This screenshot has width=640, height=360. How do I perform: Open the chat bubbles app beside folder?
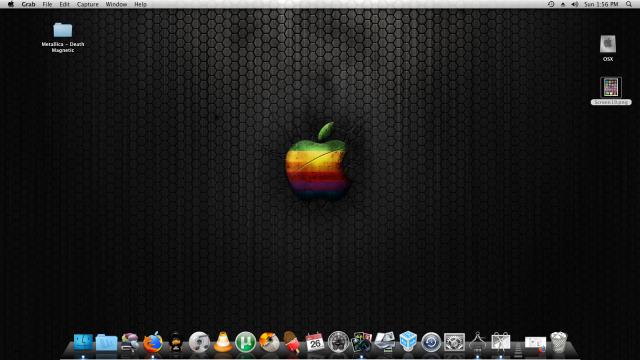[129, 342]
